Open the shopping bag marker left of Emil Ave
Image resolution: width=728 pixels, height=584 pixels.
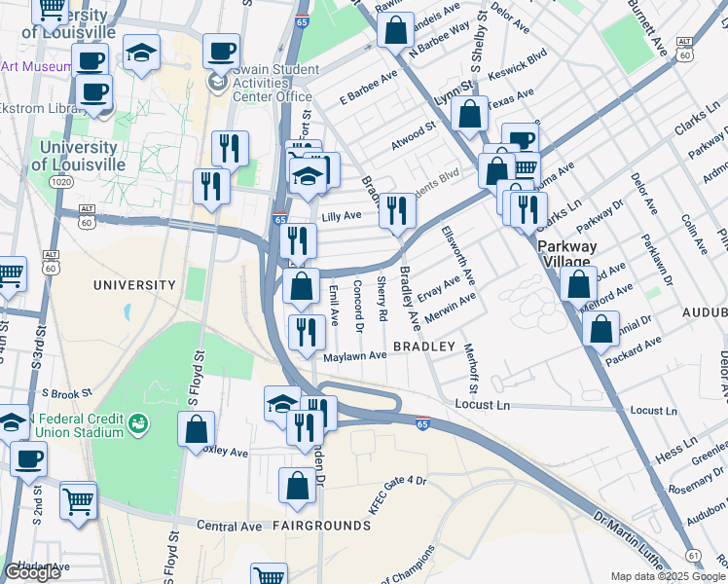click(301, 287)
